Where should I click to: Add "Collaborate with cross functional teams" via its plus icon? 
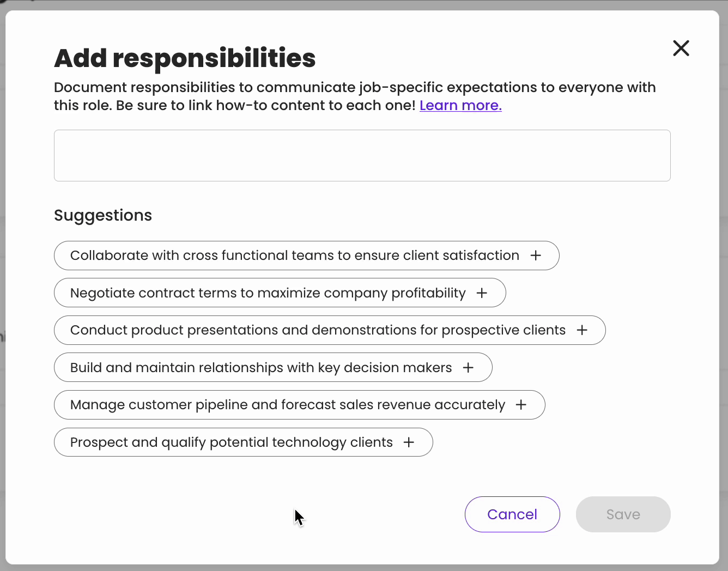pos(536,255)
